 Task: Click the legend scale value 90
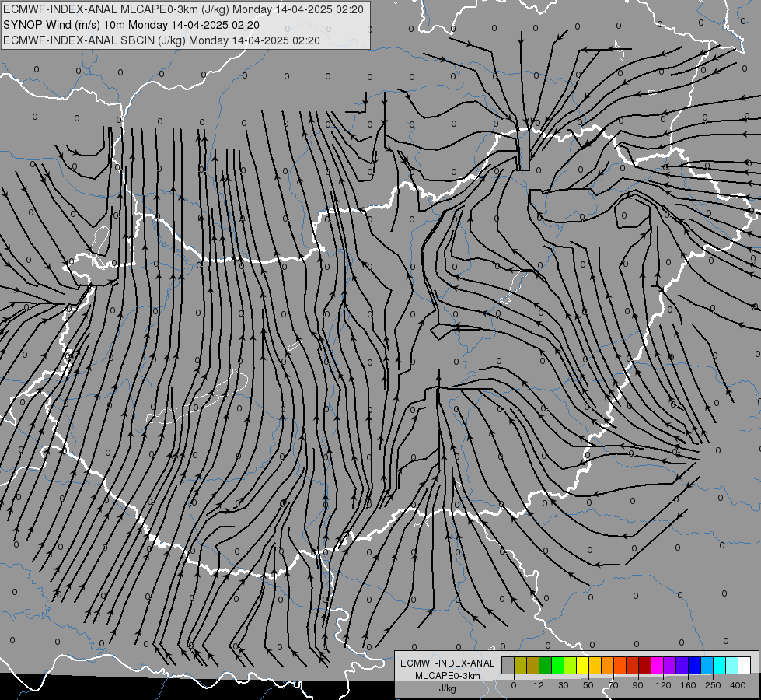point(637,685)
